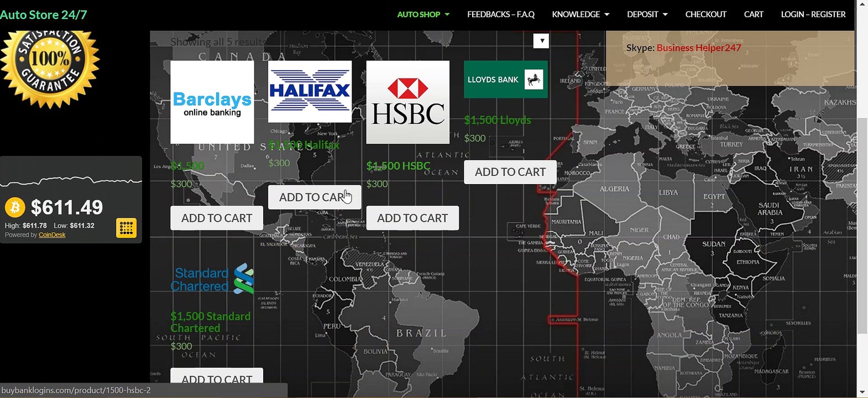Open the sorting dropdown arrow above products
Screen dimensions: 868x398
click(x=541, y=40)
